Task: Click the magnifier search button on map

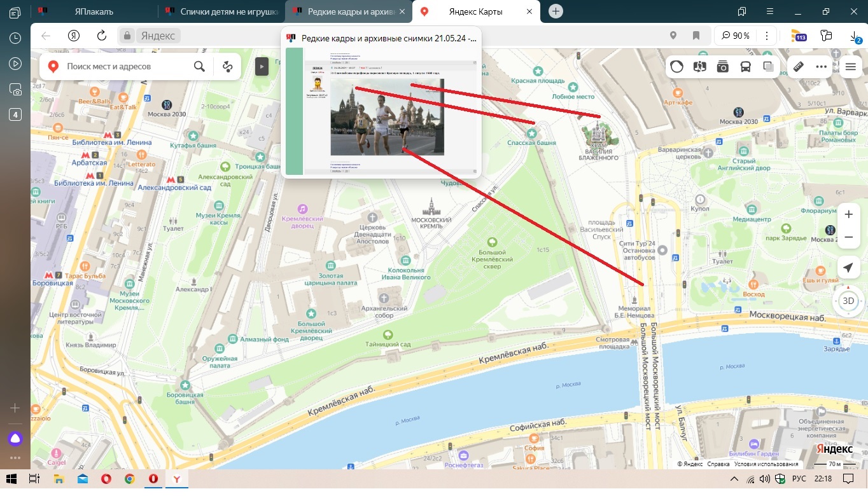Action: point(199,66)
